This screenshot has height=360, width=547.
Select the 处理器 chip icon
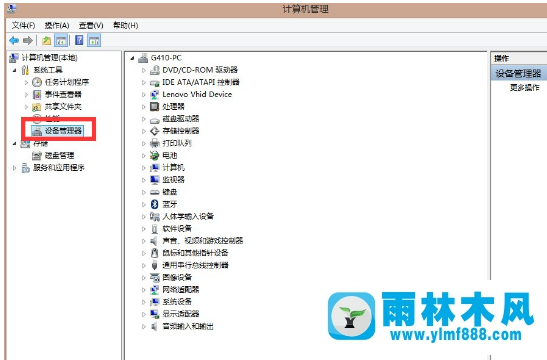[155, 106]
